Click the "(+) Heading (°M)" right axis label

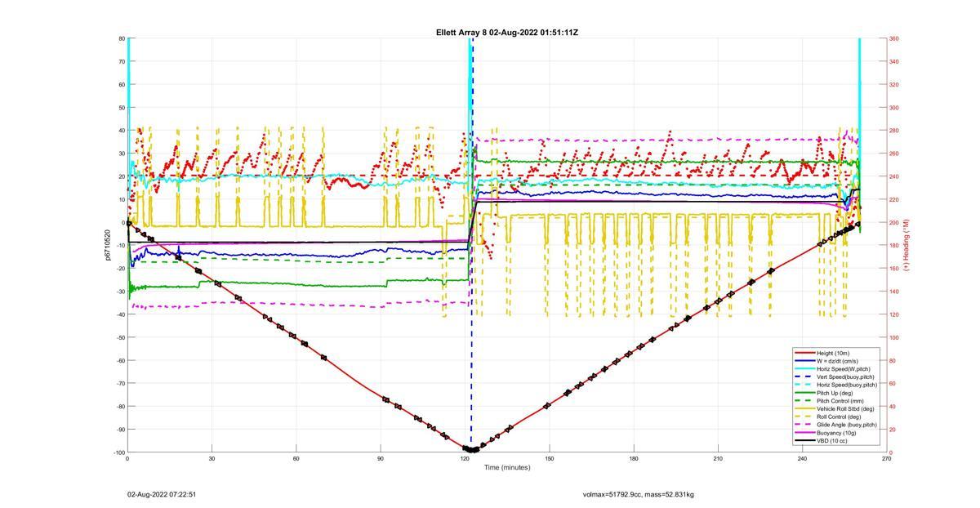[906, 245]
